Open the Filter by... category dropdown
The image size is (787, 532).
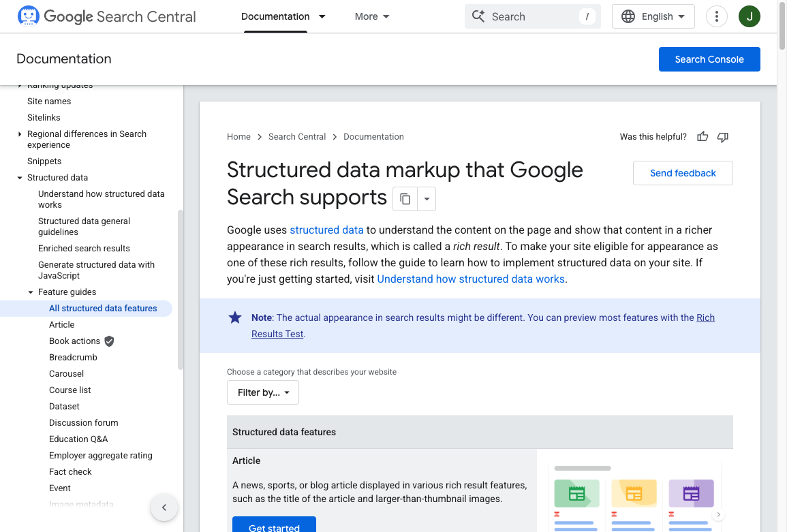pyautogui.click(x=263, y=392)
